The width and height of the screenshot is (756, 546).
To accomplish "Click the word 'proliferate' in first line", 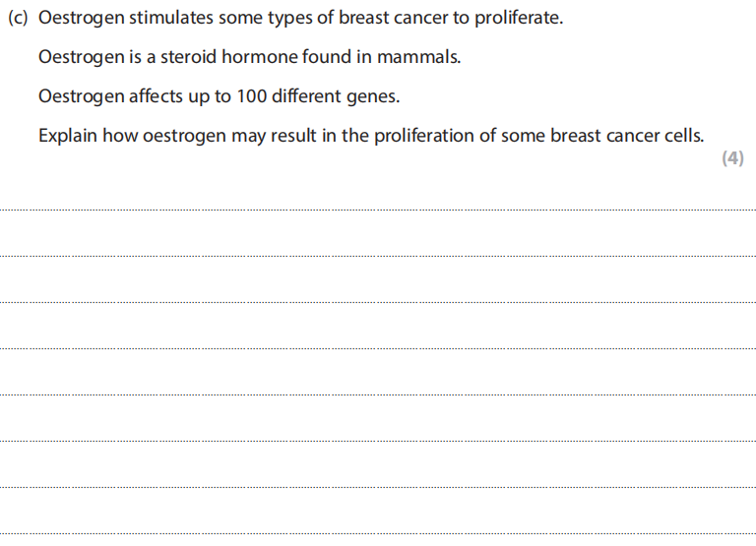I will click(x=518, y=19).
